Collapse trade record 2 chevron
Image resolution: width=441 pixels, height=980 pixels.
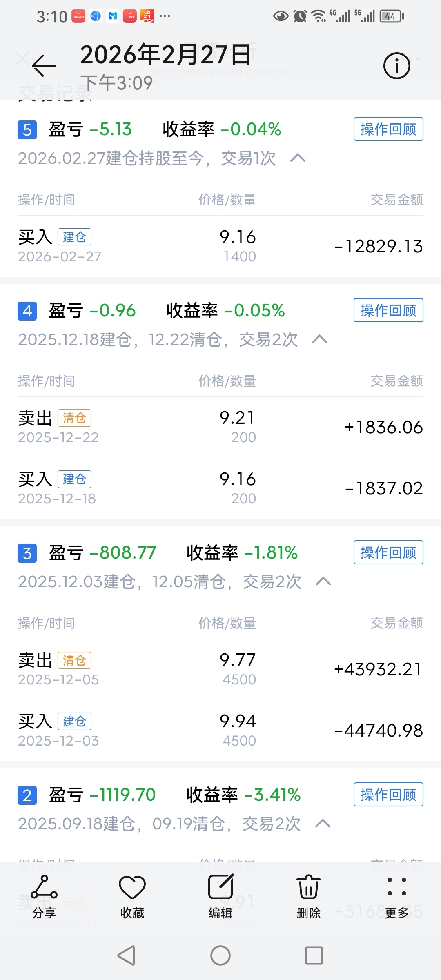coord(323,824)
